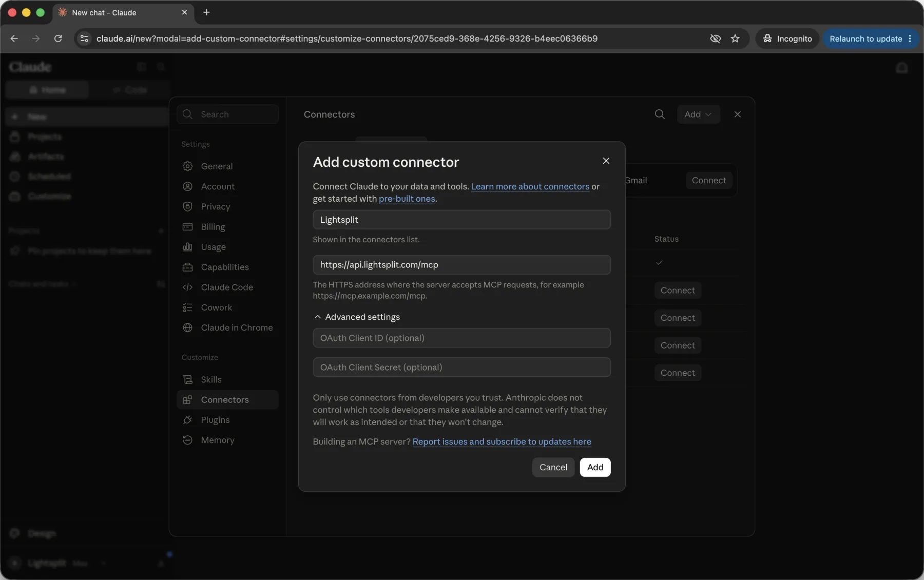Screen dimensions: 924x580
Task: Focus the OAuth Client Secret field
Action: click(461, 367)
